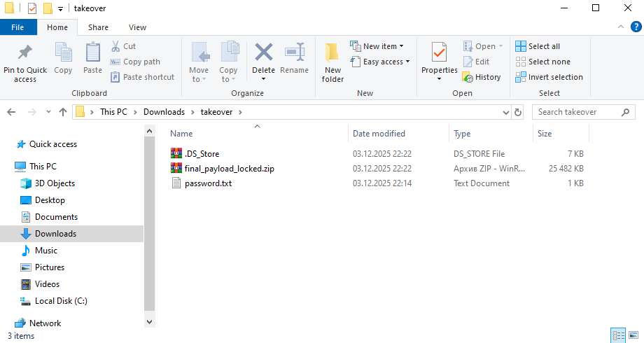Navigate back with the left arrow
This screenshot has height=343, width=644.
click(11, 112)
